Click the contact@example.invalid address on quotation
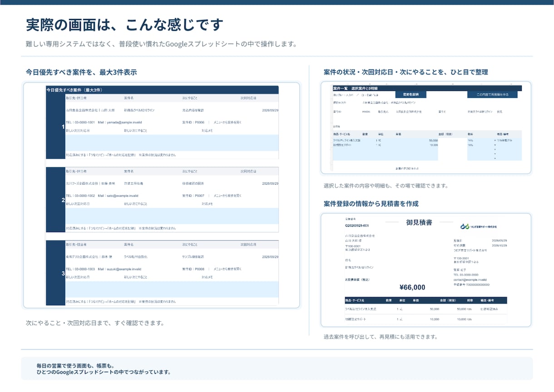The image size is (554, 392). pyautogui.click(x=470, y=280)
